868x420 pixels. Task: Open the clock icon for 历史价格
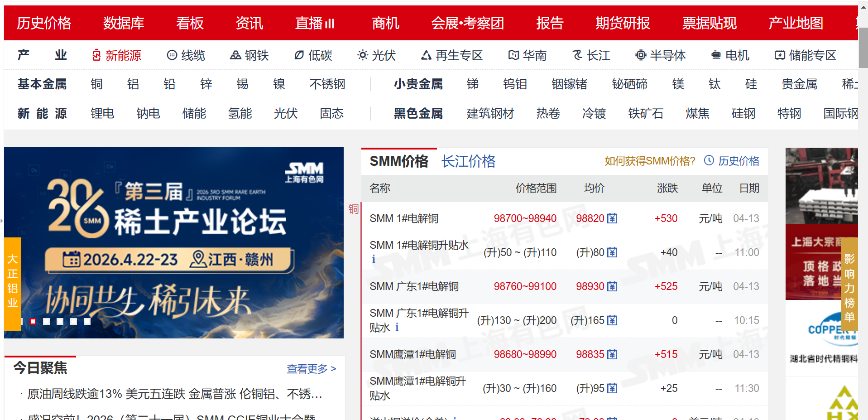pos(709,160)
